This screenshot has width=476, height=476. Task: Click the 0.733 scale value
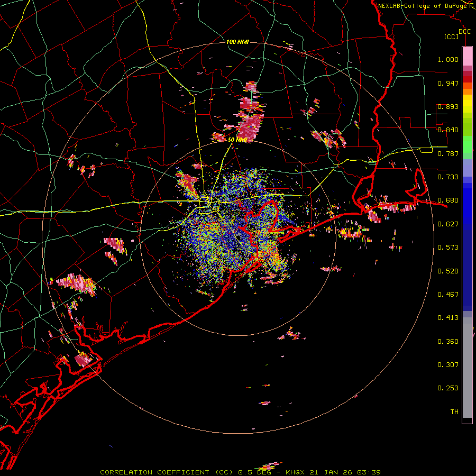coord(448,177)
